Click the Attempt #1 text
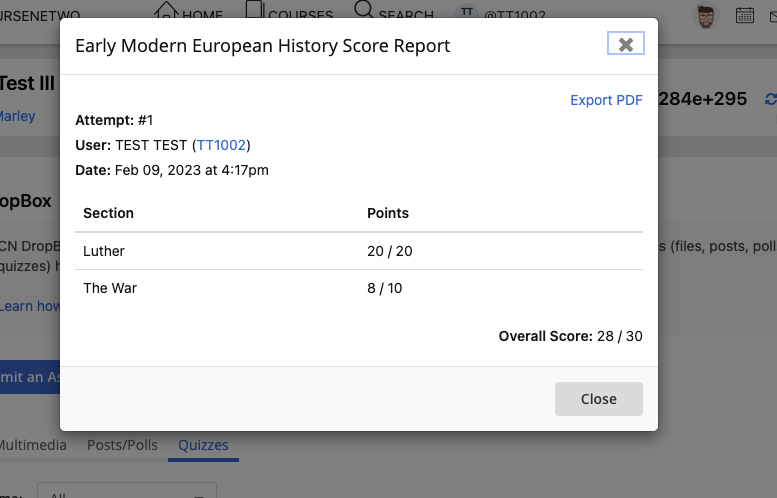Image resolution: width=777 pixels, height=498 pixels. pyautogui.click(x=114, y=120)
